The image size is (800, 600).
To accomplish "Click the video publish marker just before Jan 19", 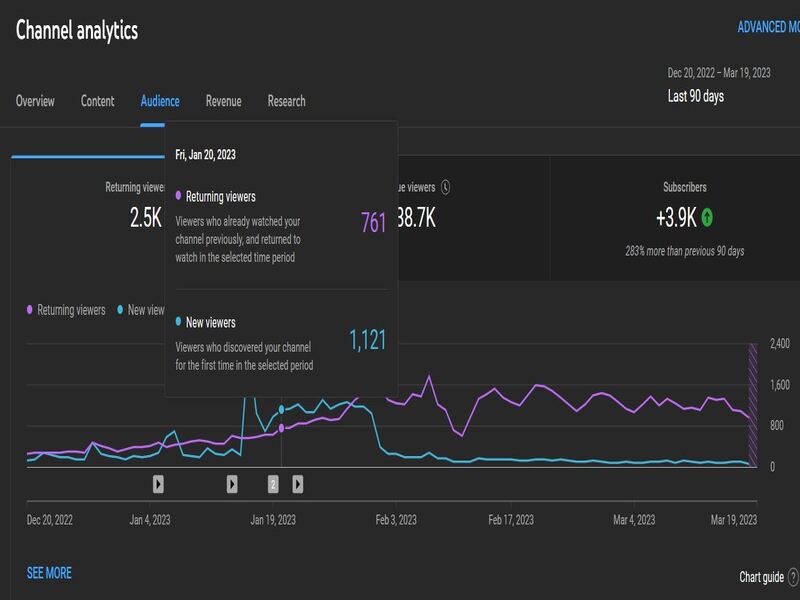I will pos(231,484).
